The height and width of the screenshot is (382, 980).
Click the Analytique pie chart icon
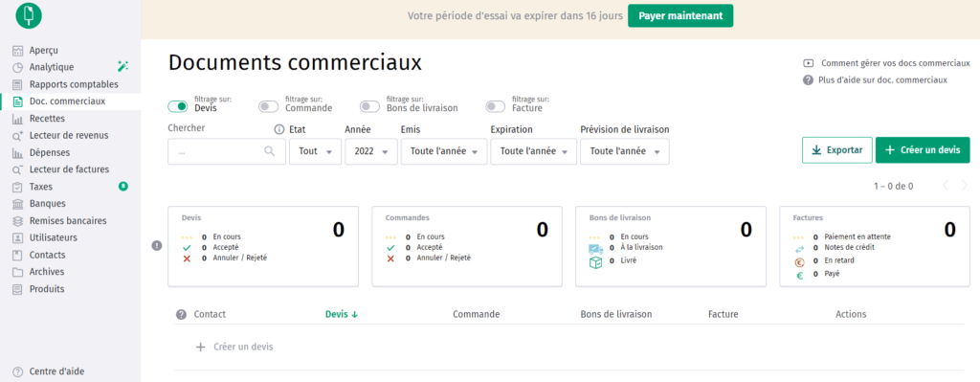click(x=17, y=68)
